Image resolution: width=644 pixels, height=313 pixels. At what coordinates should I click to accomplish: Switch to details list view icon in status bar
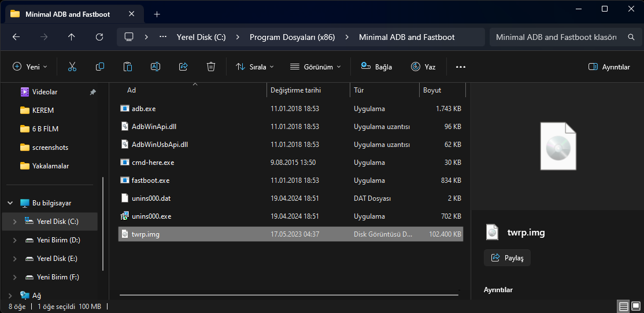pyautogui.click(x=623, y=307)
